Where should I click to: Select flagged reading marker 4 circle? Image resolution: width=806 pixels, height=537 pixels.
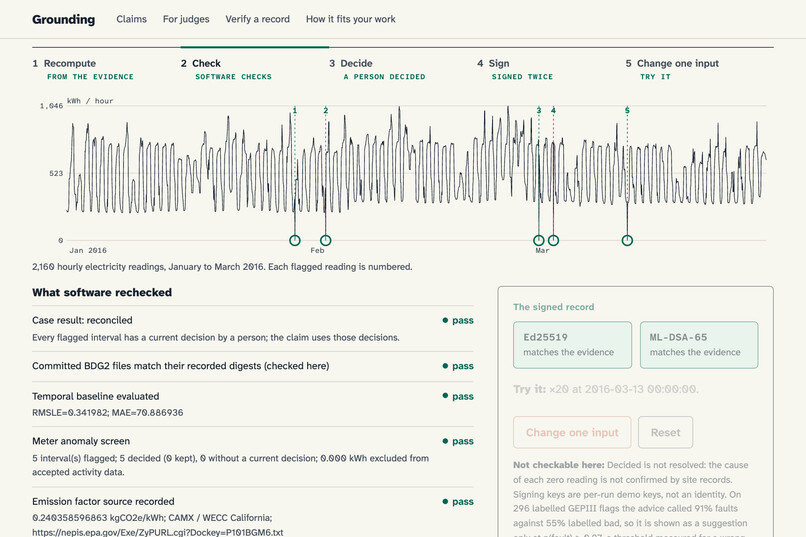pos(553,240)
